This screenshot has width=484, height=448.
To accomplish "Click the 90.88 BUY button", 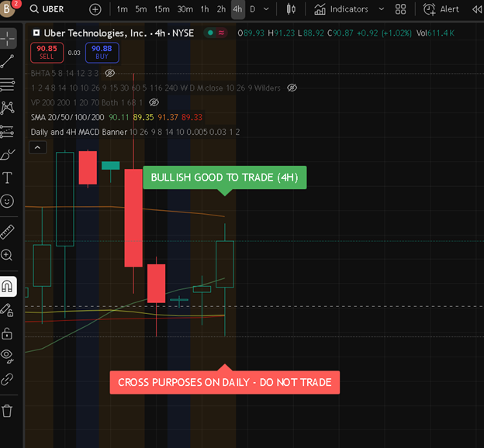I will (x=102, y=53).
